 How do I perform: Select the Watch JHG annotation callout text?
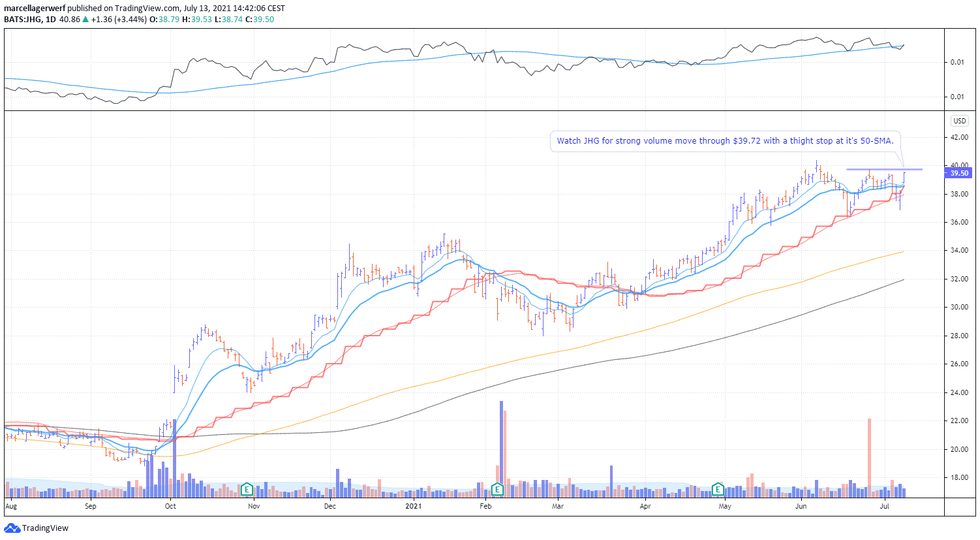pyautogui.click(x=725, y=140)
